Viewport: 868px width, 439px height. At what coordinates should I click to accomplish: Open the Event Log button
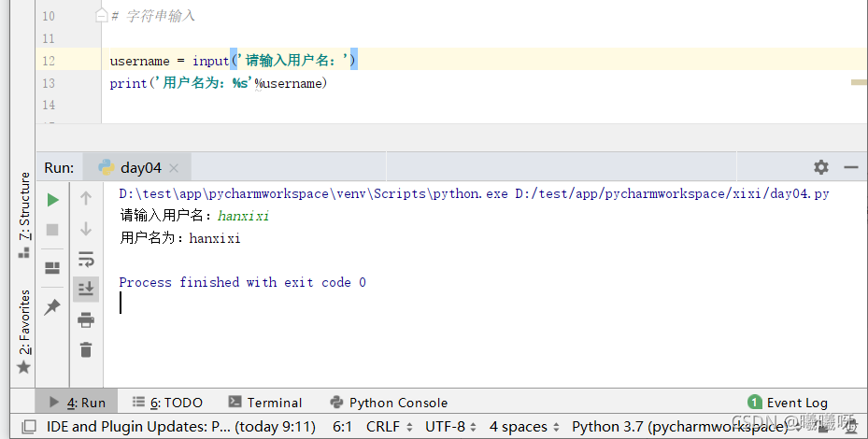coord(787,403)
